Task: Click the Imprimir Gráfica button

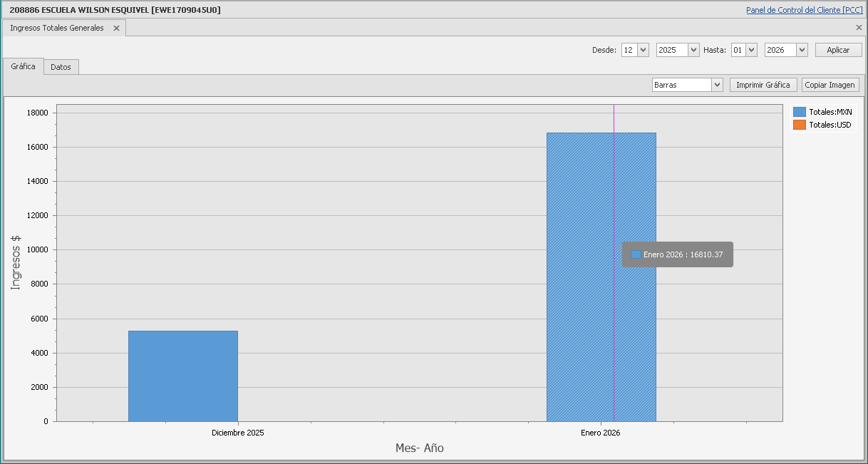Action: (763, 85)
